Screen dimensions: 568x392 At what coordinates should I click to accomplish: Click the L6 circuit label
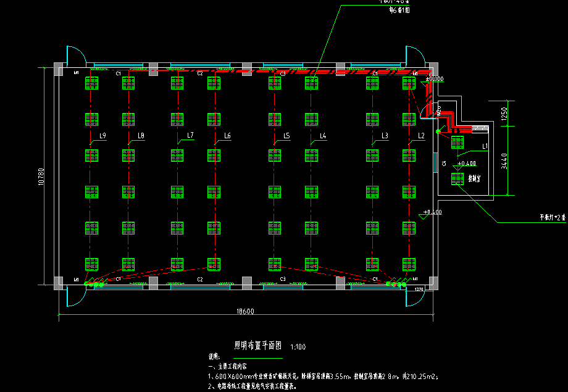click(227, 135)
